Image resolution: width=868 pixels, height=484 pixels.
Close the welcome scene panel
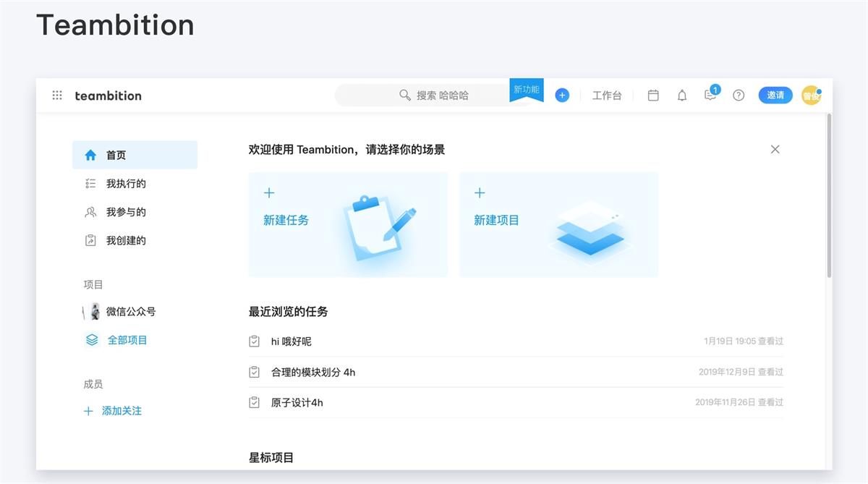775,149
